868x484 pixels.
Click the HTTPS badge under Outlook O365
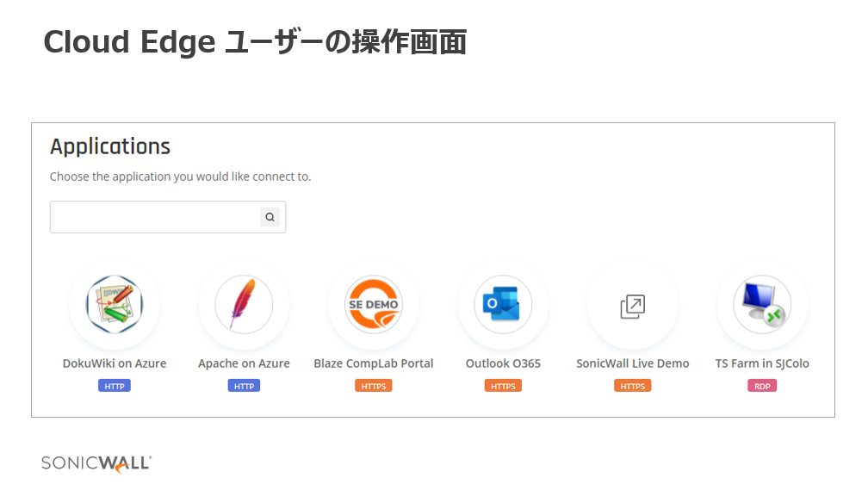[x=503, y=386]
